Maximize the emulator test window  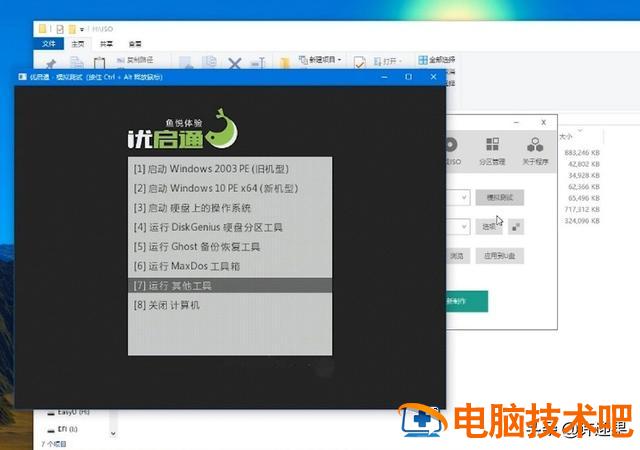pos(408,77)
